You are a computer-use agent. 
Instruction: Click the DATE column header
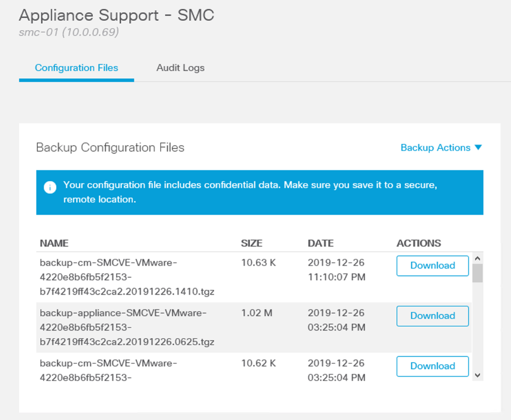pos(321,244)
